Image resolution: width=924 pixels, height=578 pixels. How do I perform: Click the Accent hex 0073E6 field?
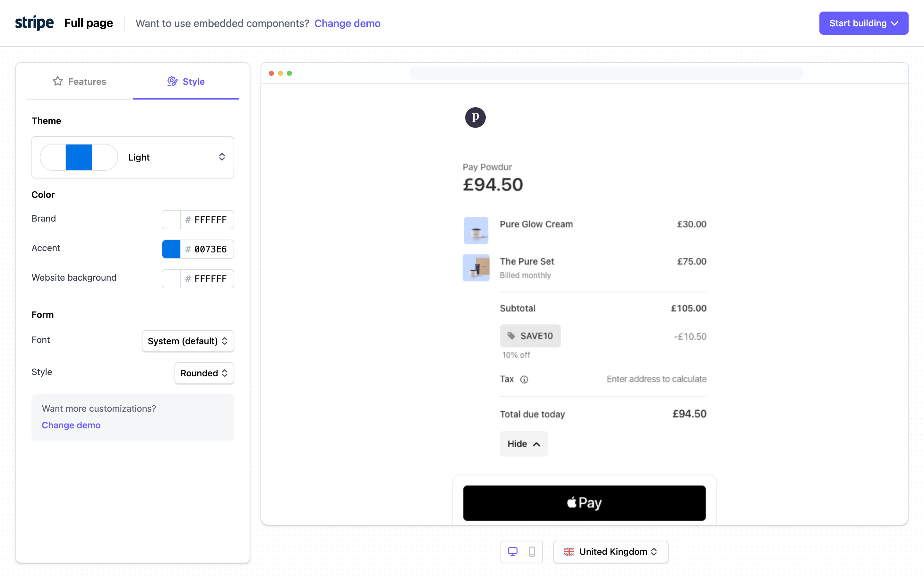[x=207, y=249]
